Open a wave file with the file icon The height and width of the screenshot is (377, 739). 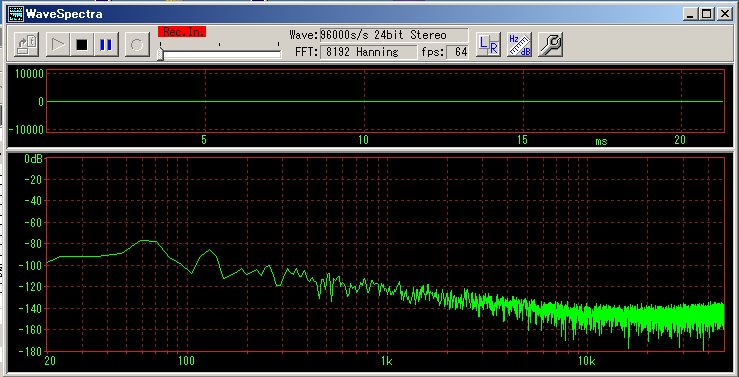pos(26,45)
